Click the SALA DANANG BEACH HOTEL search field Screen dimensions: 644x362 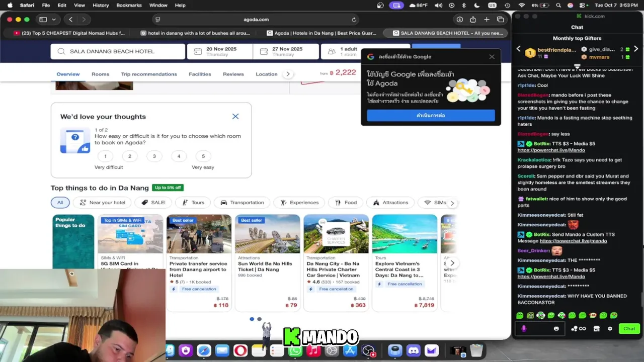click(118, 51)
